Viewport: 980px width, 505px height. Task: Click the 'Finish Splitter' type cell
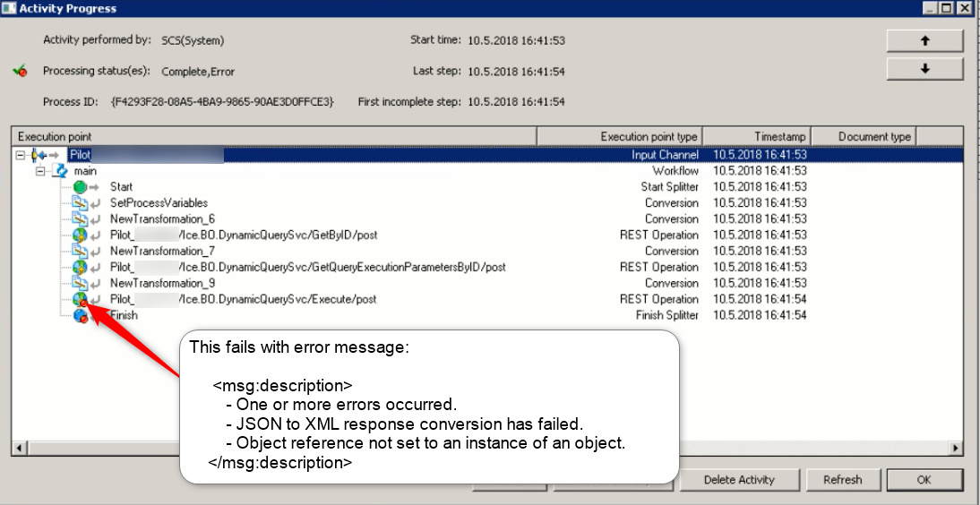click(666, 315)
